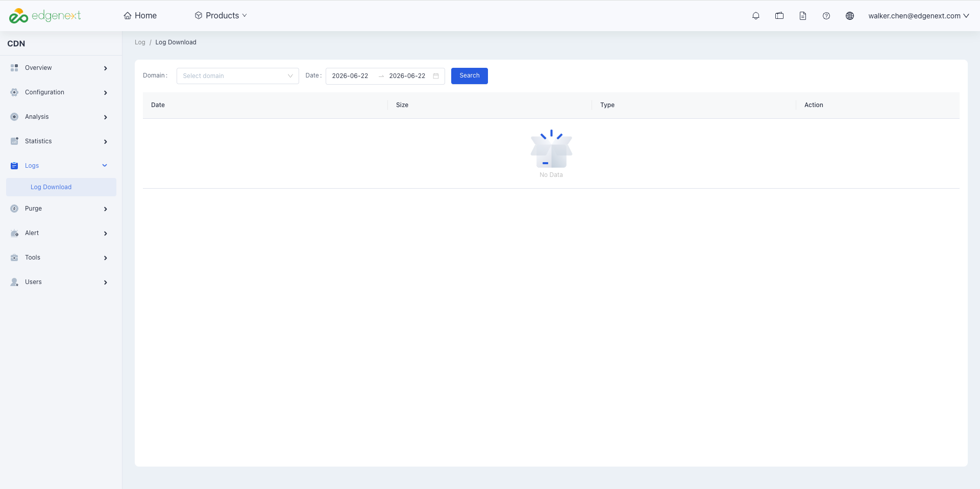Open the documentation file icon
980x489 pixels.
click(803, 16)
